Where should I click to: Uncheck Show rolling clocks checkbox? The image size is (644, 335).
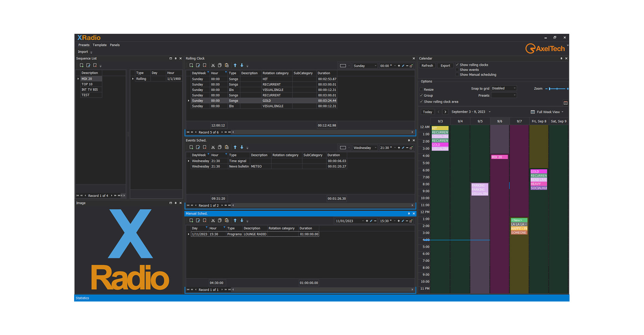[x=457, y=65]
